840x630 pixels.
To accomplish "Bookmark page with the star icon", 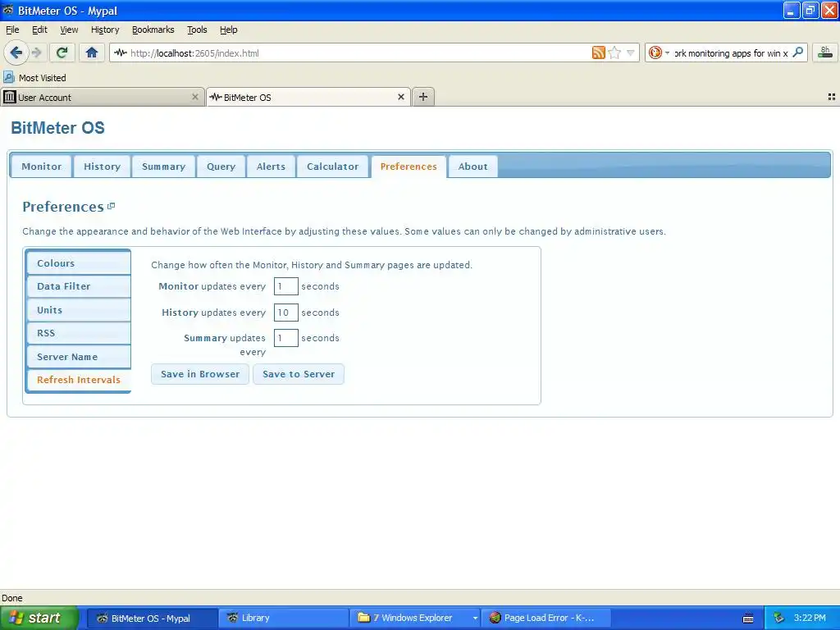I will [614, 52].
